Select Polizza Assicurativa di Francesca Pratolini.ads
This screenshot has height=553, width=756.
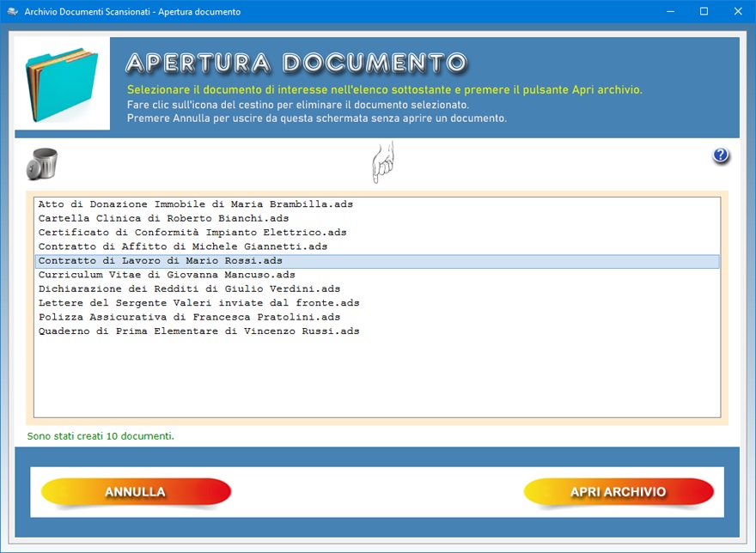tap(189, 317)
